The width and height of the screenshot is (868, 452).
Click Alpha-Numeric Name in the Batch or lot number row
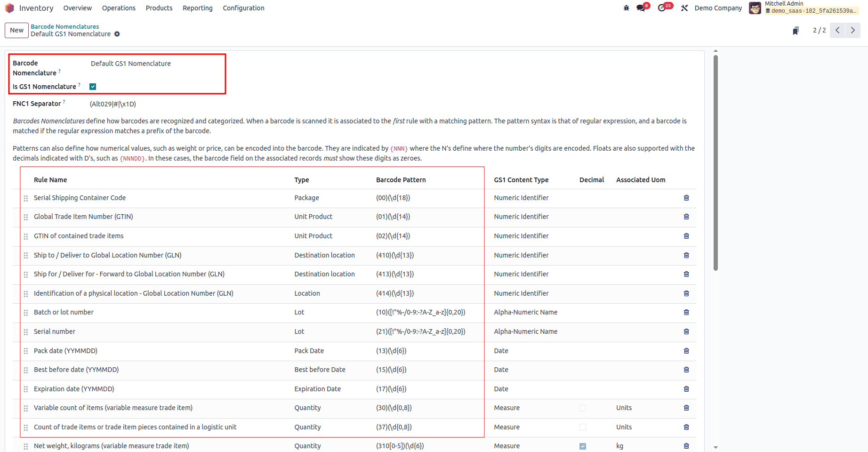point(526,312)
